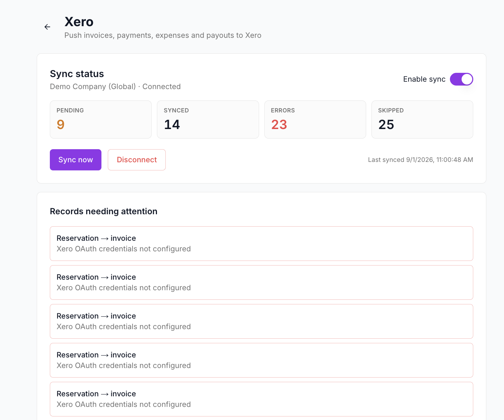This screenshot has width=504, height=420.
Task: Select the Errors count card
Action: (x=315, y=119)
